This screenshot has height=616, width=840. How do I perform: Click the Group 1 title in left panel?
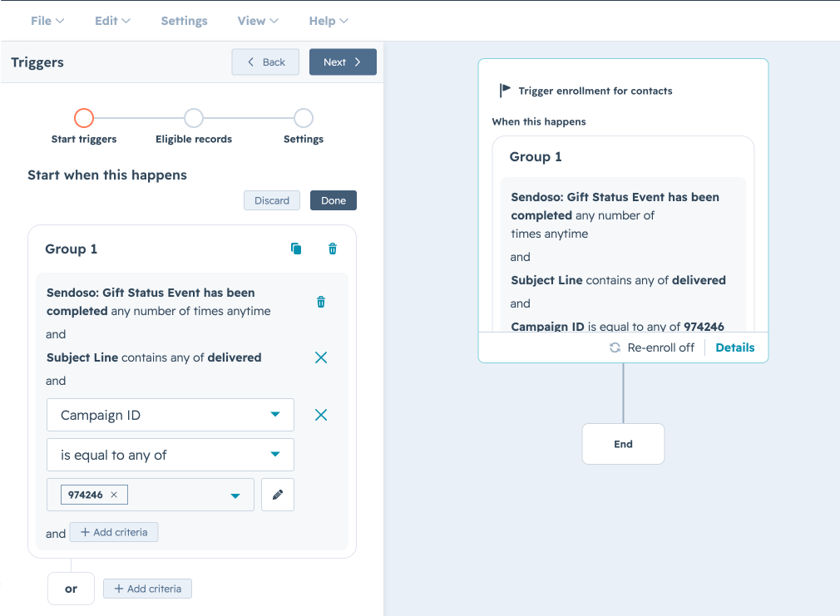coord(72,249)
